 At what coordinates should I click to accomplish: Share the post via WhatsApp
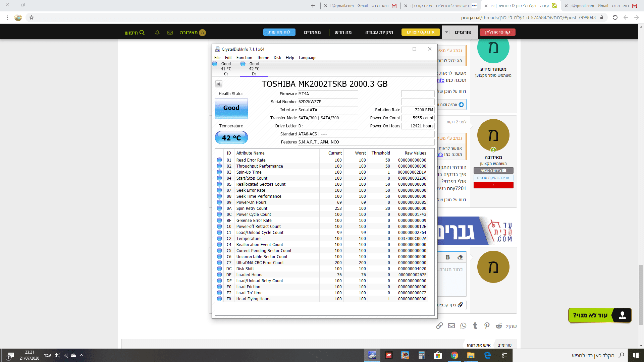point(463,325)
